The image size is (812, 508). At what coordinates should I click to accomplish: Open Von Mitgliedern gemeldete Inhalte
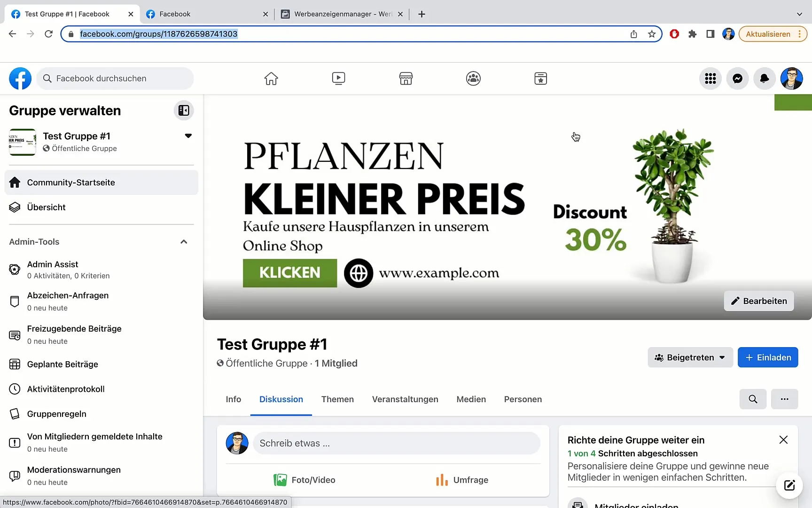[101, 442]
